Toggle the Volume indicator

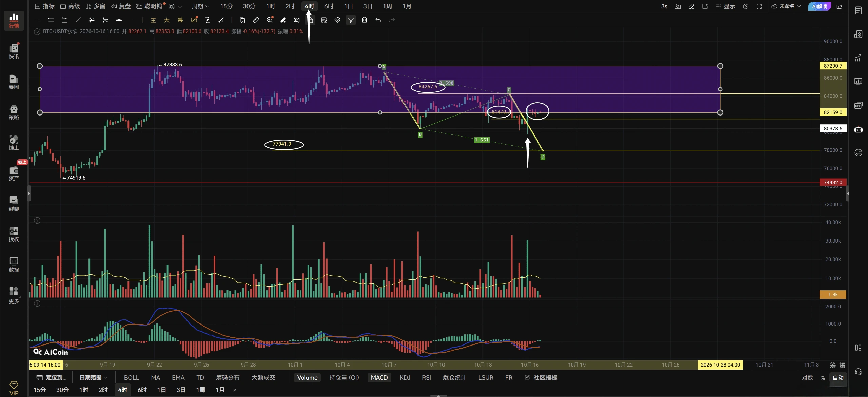[x=307, y=377]
